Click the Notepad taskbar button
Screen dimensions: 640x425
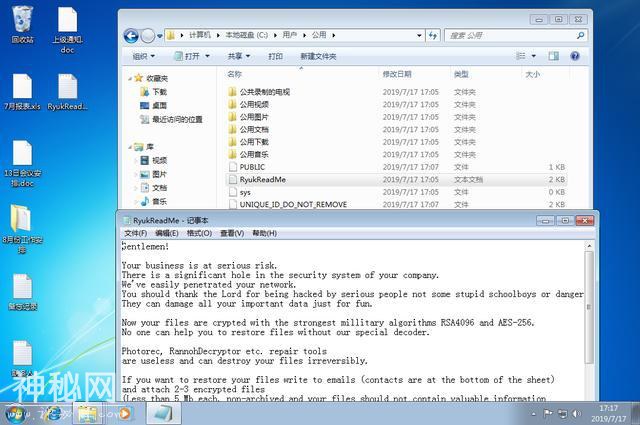click(163, 414)
